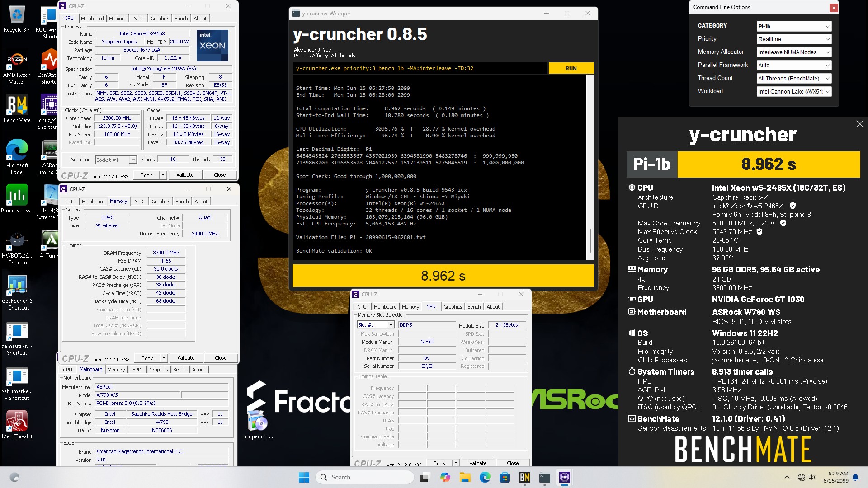
Task: Open File Explorer from taskbar
Action: [x=465, y=477]
